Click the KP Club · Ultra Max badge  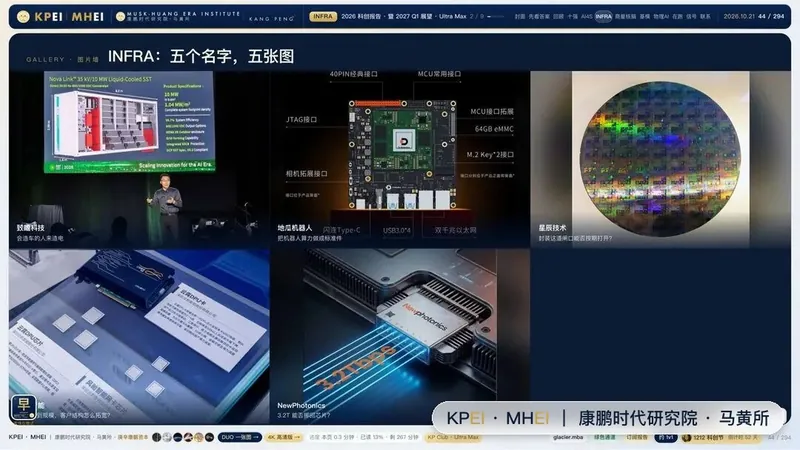(453, 437)
